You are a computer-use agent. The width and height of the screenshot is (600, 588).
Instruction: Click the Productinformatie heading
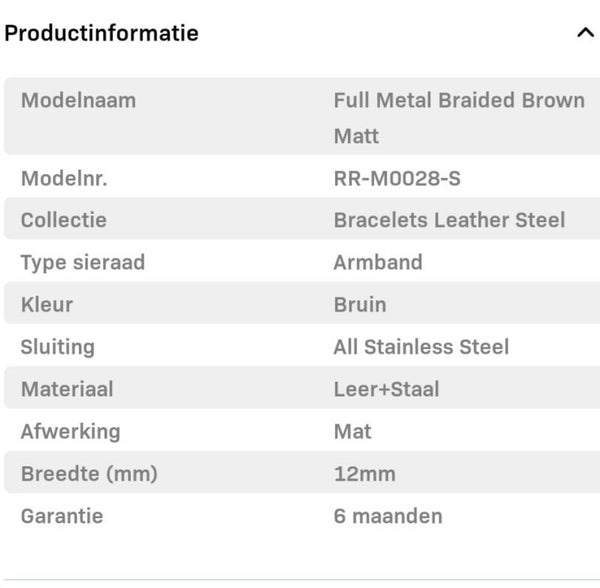(102, 33)
